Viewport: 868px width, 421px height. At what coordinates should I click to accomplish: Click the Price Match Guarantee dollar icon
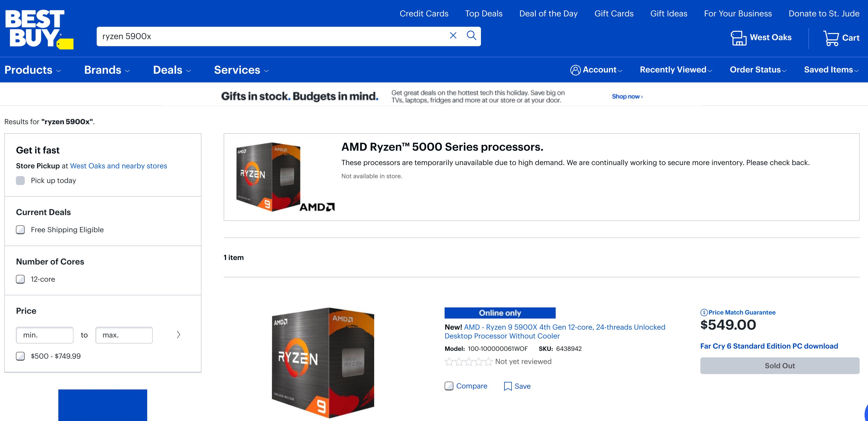pos(704,312)
